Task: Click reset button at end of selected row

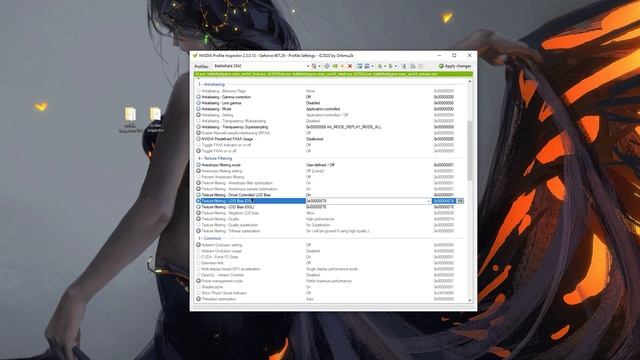Action: tap(460, 201)
